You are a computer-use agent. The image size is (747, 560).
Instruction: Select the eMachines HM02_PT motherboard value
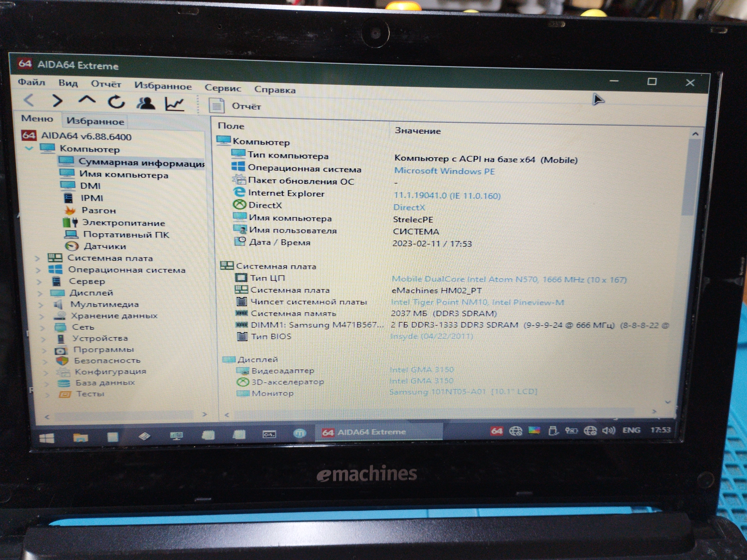(x=437, y=290)
